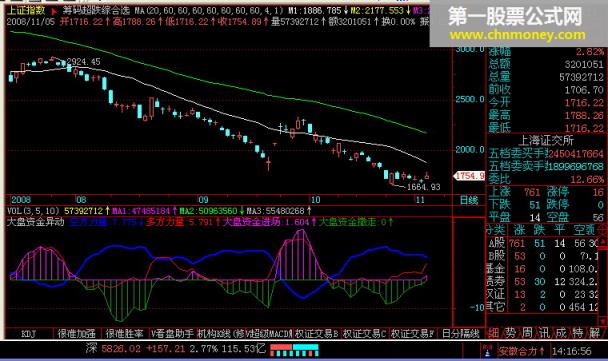Click the 跌 column header
This screenshot has height=361, width=608.
539,230
